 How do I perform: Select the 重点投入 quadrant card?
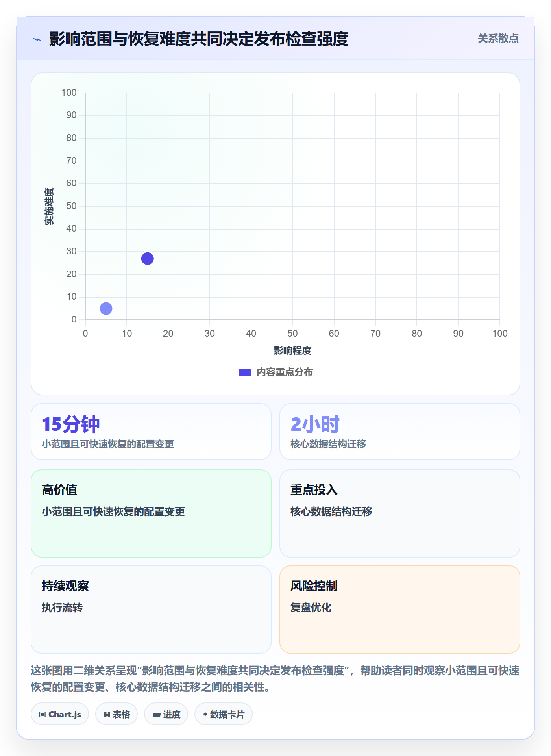tap(399, 513)
